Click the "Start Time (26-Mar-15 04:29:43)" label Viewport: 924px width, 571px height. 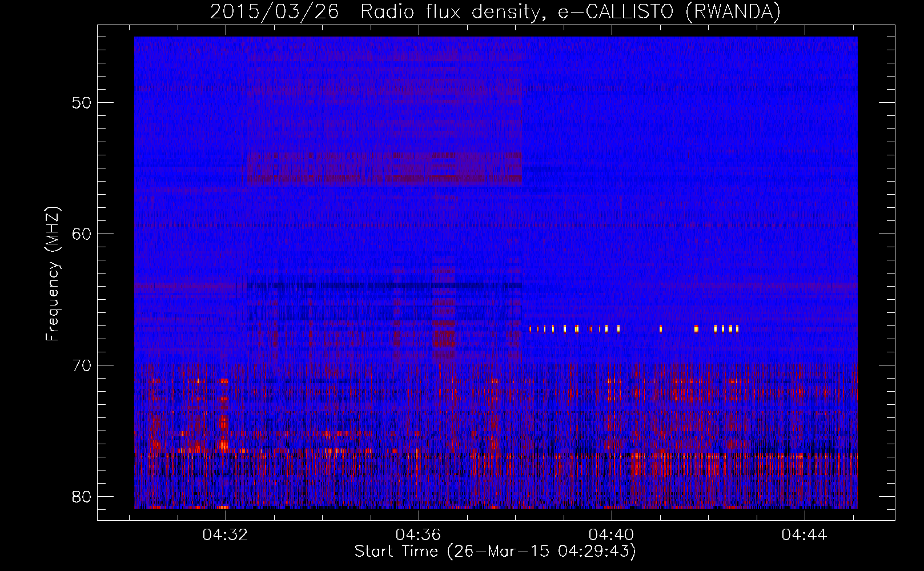(x=495, y=552)
